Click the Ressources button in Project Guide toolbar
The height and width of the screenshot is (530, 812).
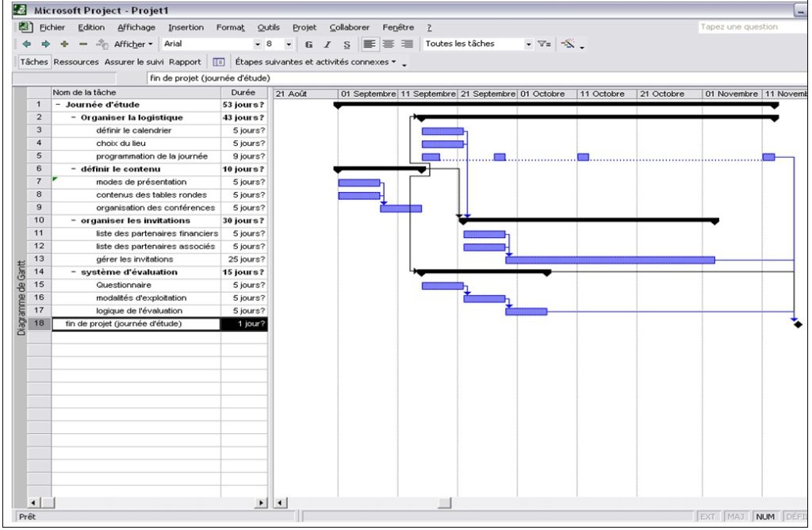click(x=76, y=62)
